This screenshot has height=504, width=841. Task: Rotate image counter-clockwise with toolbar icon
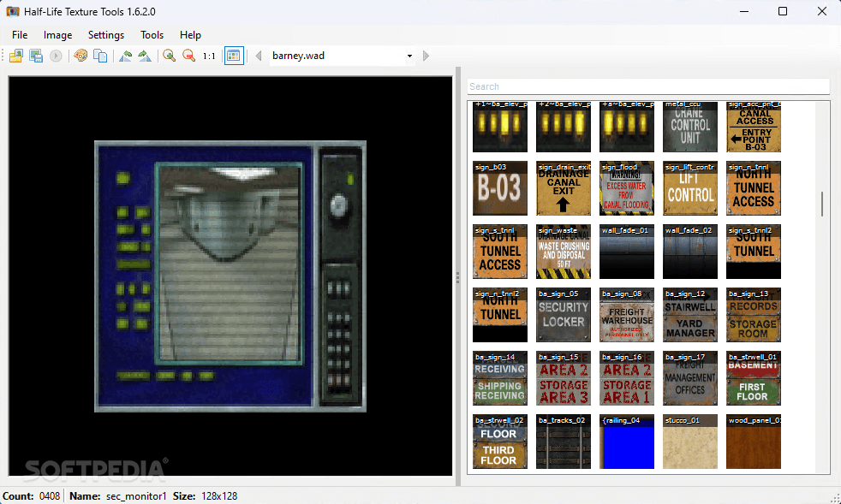[x=126, y=56]
